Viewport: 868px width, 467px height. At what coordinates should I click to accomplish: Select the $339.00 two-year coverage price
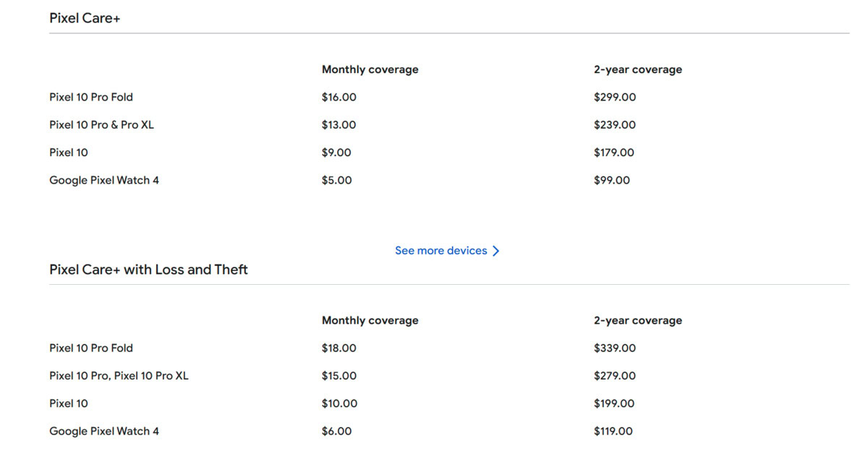pos(614,348)
